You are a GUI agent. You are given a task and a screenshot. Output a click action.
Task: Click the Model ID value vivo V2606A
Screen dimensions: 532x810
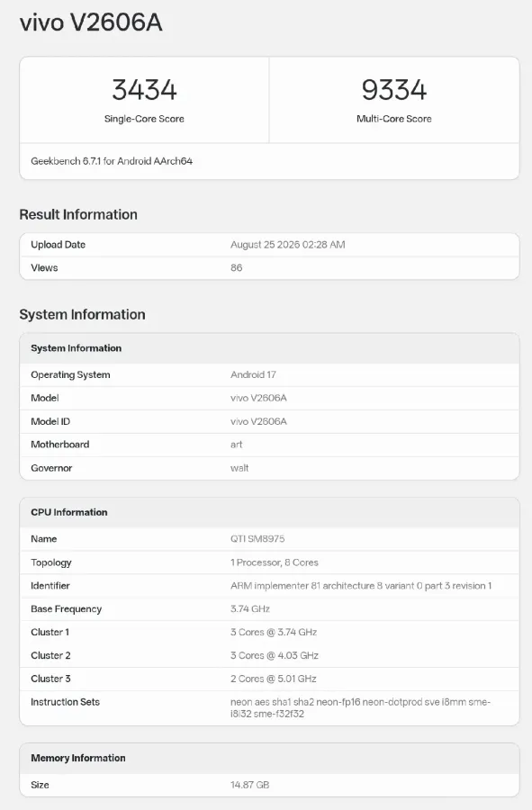(x=258, y=421)
